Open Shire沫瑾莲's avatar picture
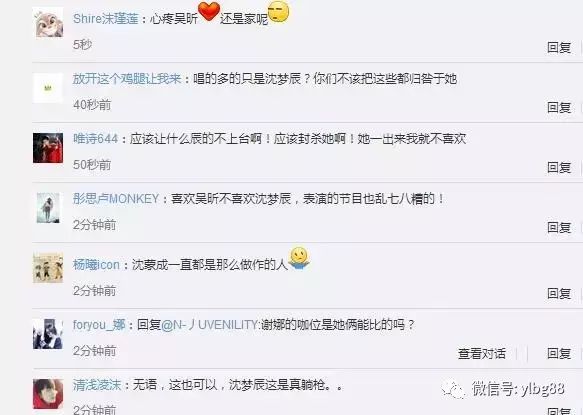 [48, 23]
